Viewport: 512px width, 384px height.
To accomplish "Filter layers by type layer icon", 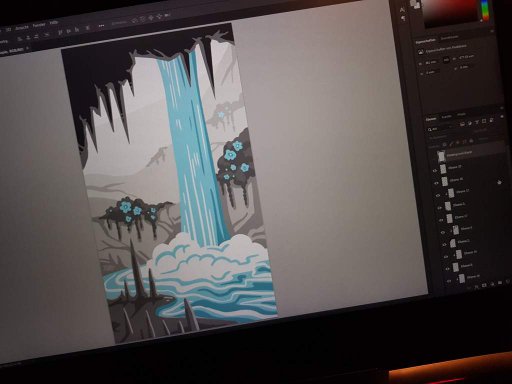I will 477,122.
